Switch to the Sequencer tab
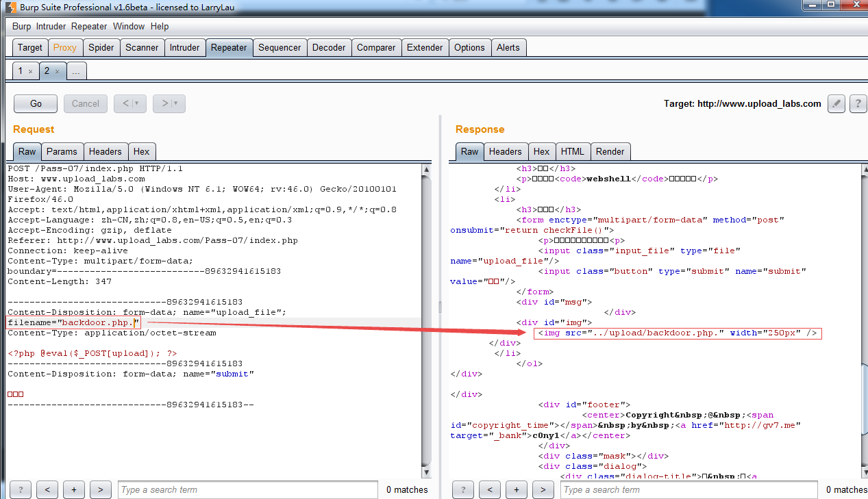Screen dimensions: 868x499 tap(280, 47)
